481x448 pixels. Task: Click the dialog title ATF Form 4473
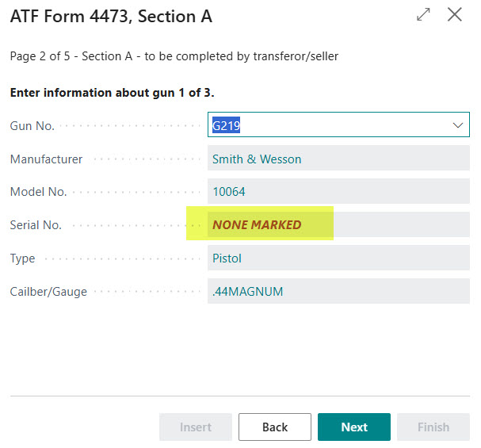tap(111, 16)
